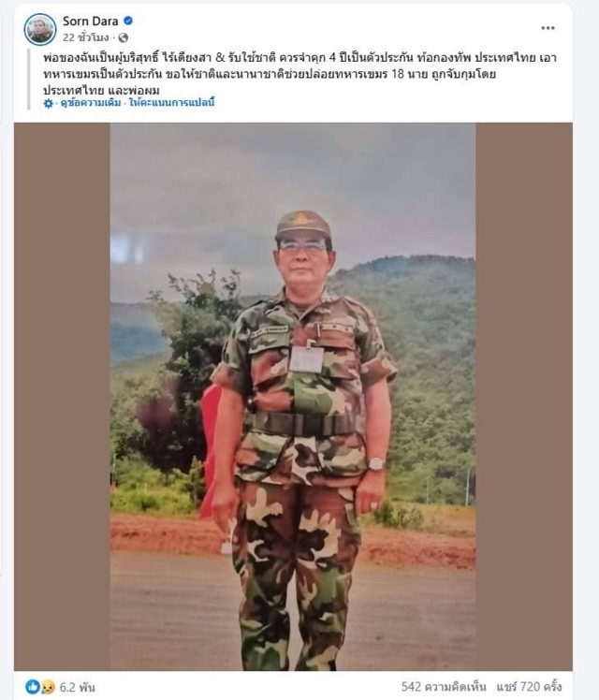Image resolution: width=599 pixels, height=700 pixels.
Task: Click the translated post text body
Action: (299, 74)
